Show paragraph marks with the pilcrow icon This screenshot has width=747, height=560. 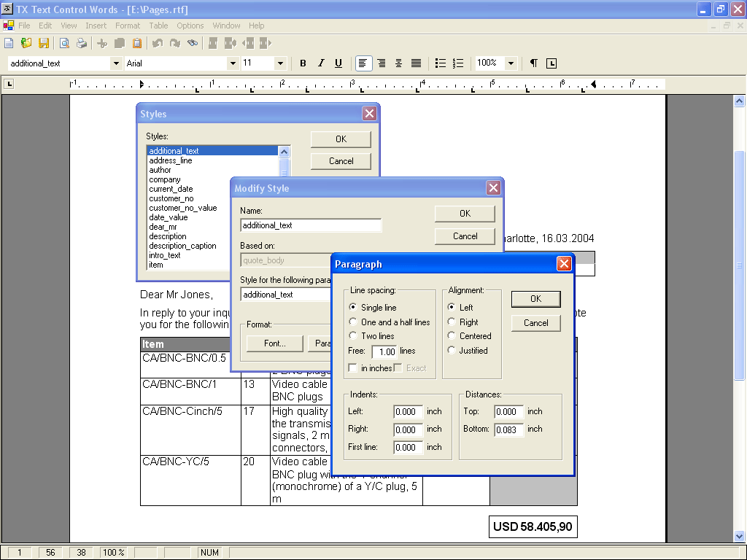coord(534,63)
